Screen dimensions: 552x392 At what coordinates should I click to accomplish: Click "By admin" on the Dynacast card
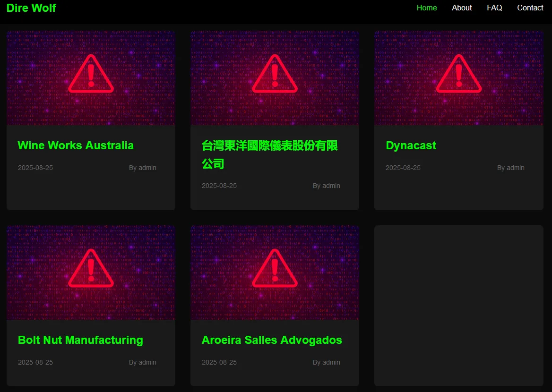pyautogui.click(x=510, y=168)
